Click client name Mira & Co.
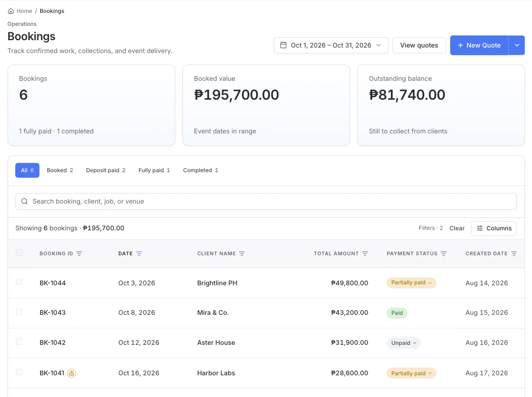This screenshot has width=532, height=397. point(213,313)
